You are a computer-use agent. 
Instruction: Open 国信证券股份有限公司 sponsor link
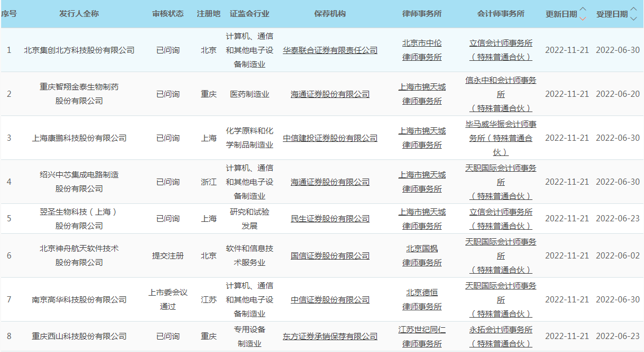(330, 255)
